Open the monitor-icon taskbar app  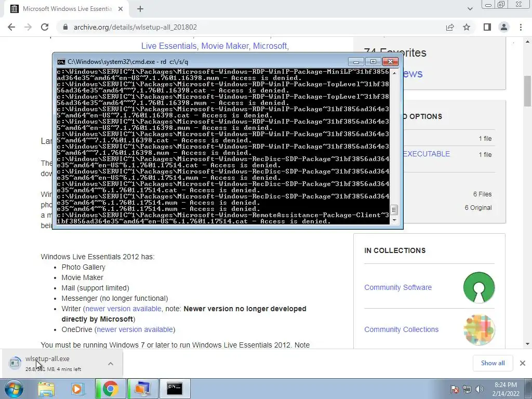click(x=143, y=389)
